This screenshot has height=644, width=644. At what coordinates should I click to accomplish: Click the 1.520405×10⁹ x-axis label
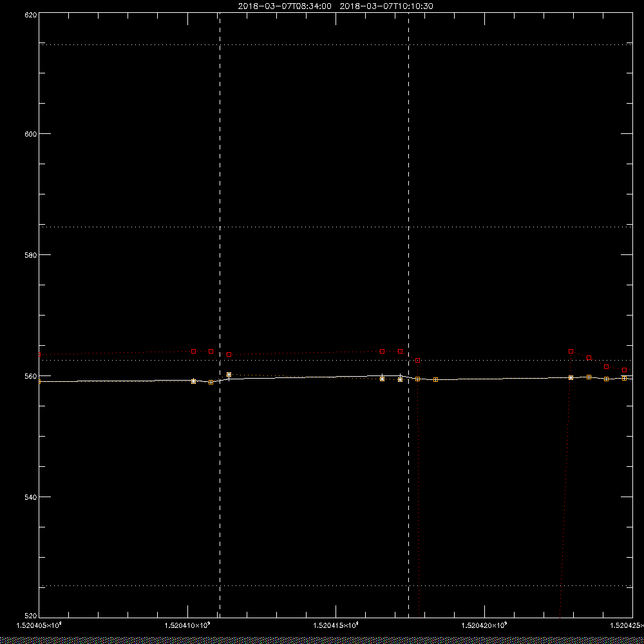click(x=39, y=625)
